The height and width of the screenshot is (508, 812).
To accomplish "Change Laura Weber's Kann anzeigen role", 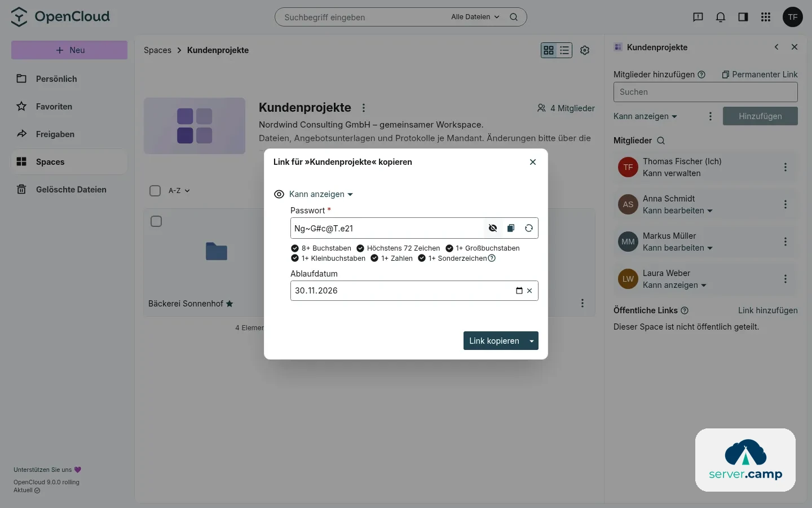I will coord(674,285).
